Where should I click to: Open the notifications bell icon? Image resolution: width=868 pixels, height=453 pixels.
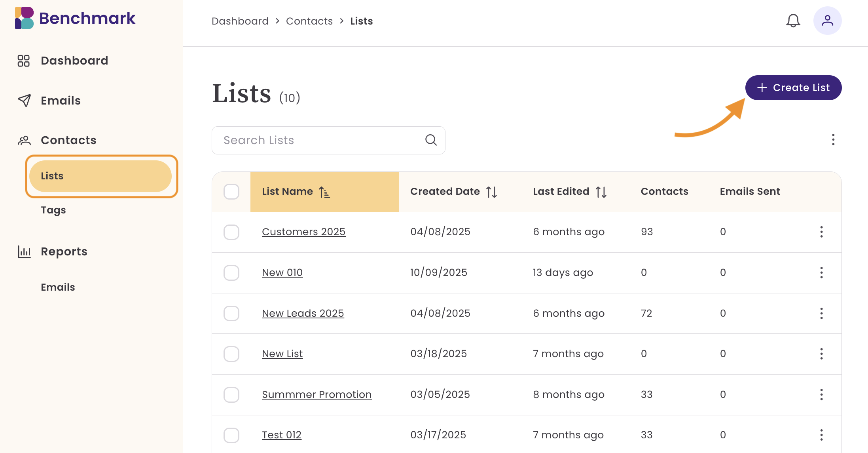pos(793,21)
